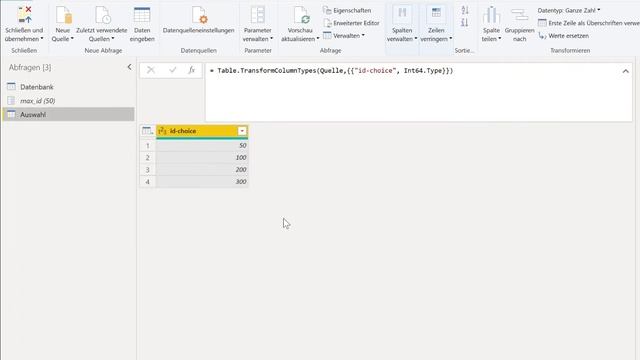This screenshot has height=360, width=640.
Task: Open the id-choice column filter dropdown
Action: [242, 131]
